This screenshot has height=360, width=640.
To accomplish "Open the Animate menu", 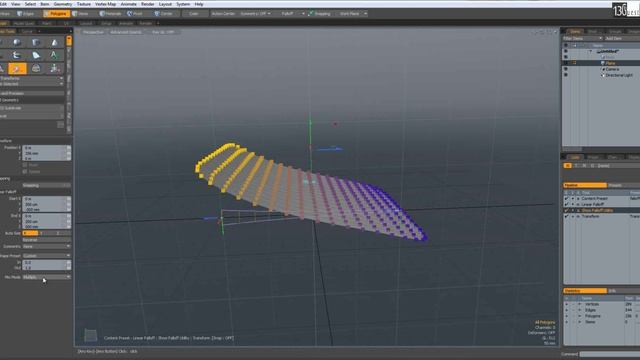I will coord(129,4).
